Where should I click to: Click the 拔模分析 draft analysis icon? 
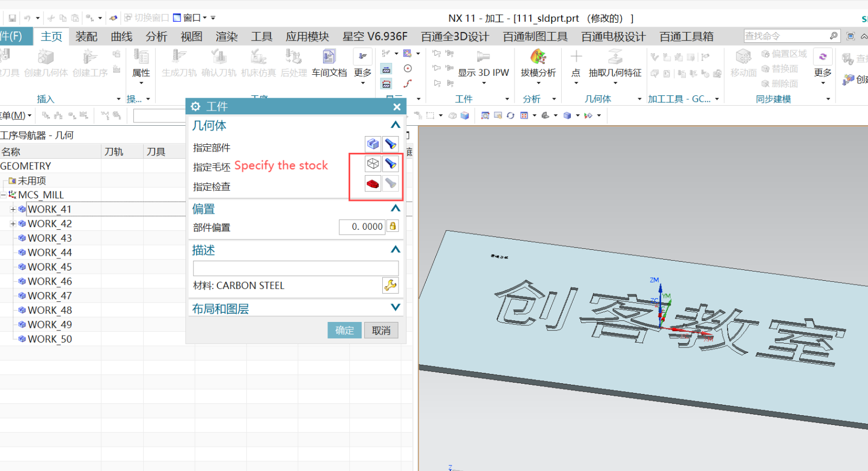point(538,57)
